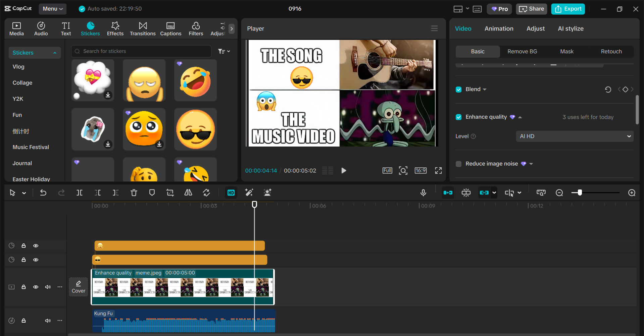Click the Mirror flip icon
Screen dimensions: 644x336
click(x=188, y=192)
